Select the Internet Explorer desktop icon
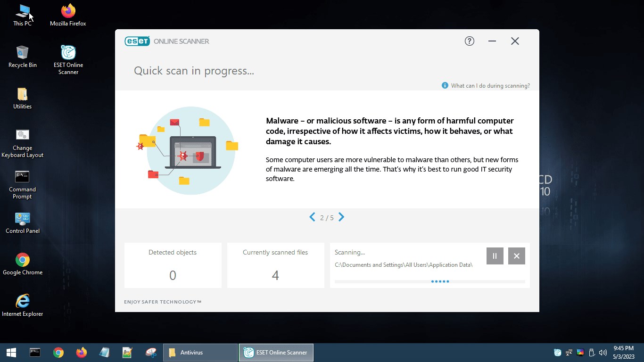The height and width of the screenshot is (362, 644). [22, 305]
